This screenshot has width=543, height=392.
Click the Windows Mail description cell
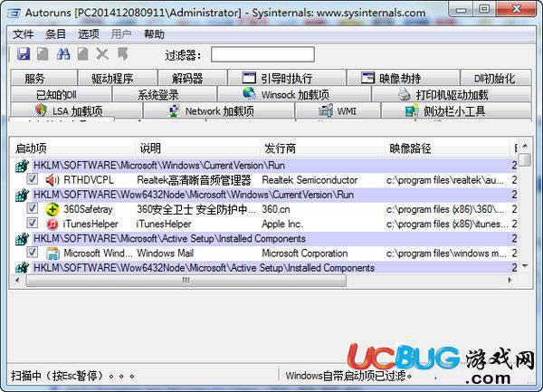tap(166, 253)
